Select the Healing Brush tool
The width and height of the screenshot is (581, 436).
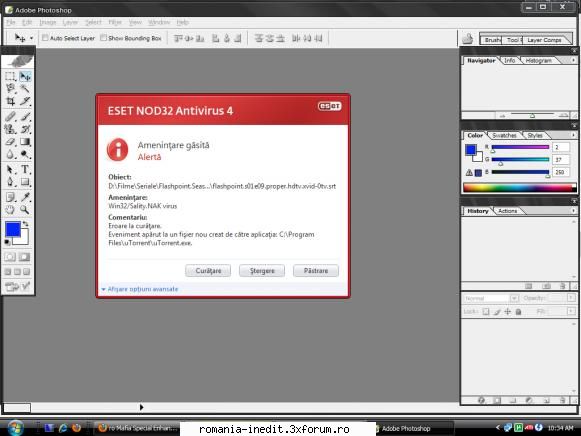[x=10, y=117]
